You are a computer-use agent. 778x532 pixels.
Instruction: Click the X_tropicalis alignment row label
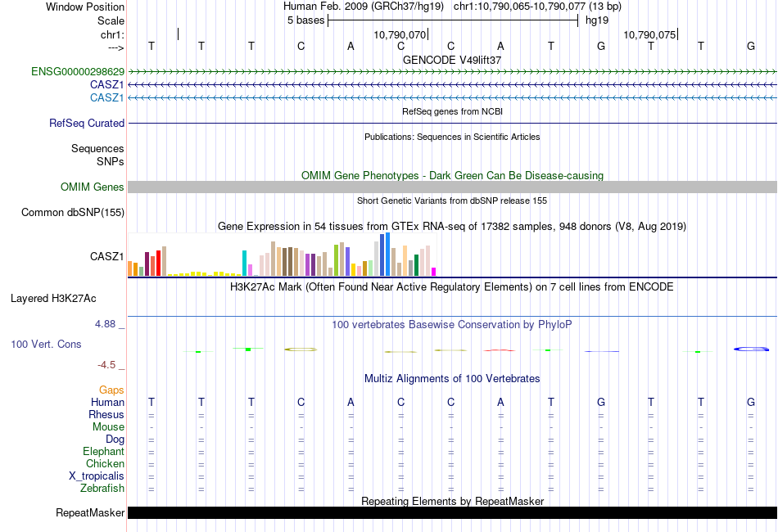[97, 476]
